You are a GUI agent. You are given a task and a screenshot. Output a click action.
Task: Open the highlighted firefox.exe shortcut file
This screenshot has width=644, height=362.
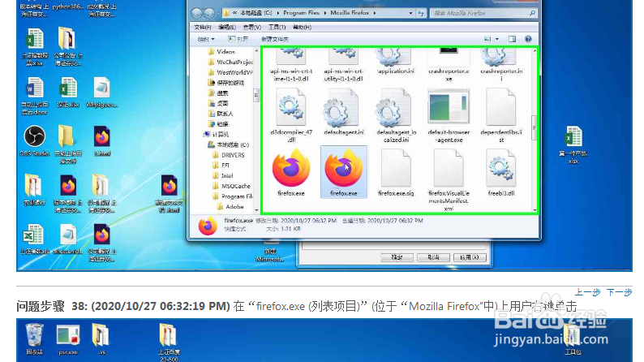click(343, 172)
